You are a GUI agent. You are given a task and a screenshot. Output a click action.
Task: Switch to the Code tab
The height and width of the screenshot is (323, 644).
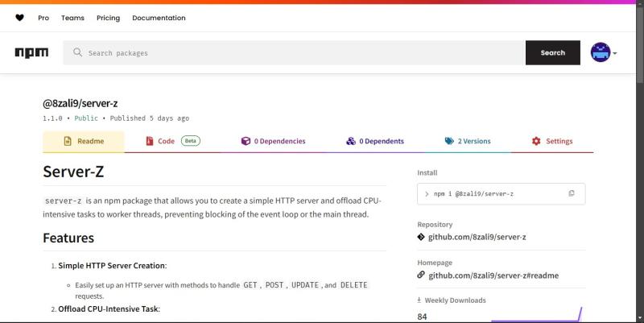point(166,141)
